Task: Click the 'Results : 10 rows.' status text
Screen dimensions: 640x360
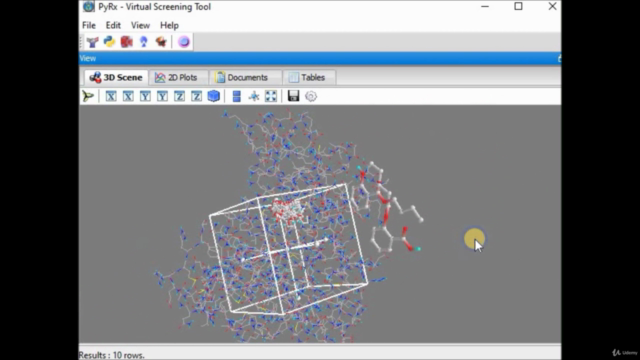Action: (111, 355)
